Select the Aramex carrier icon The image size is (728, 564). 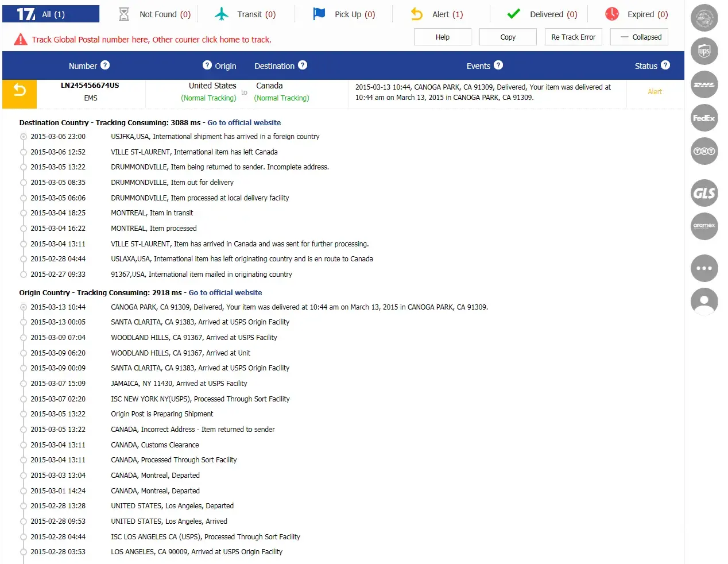click(704, 226)
